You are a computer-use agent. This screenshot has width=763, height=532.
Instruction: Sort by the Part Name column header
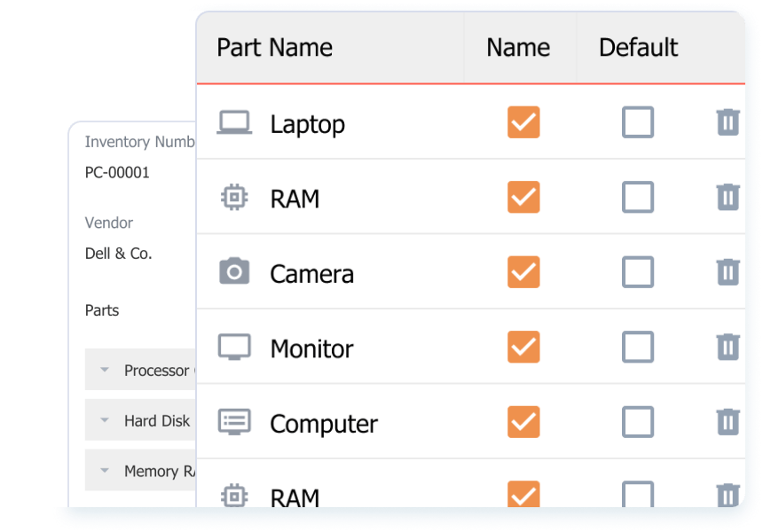point(274,48)
